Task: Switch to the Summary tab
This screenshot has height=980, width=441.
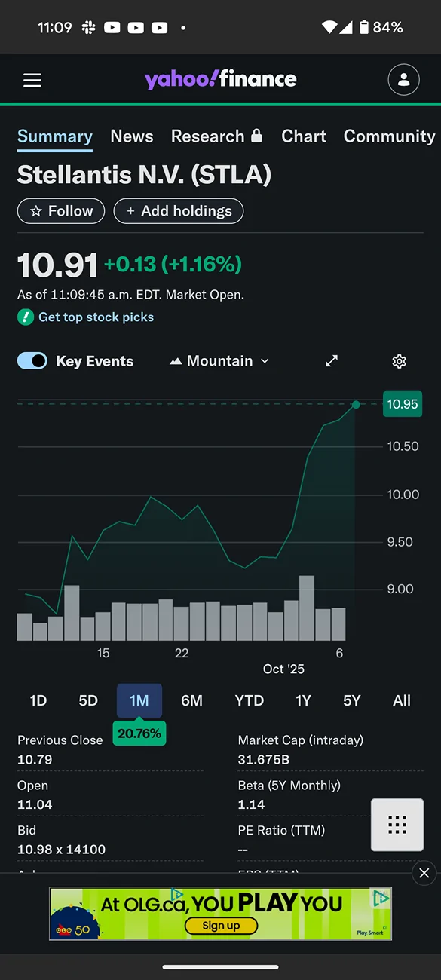Action: [x=55, y=136]
